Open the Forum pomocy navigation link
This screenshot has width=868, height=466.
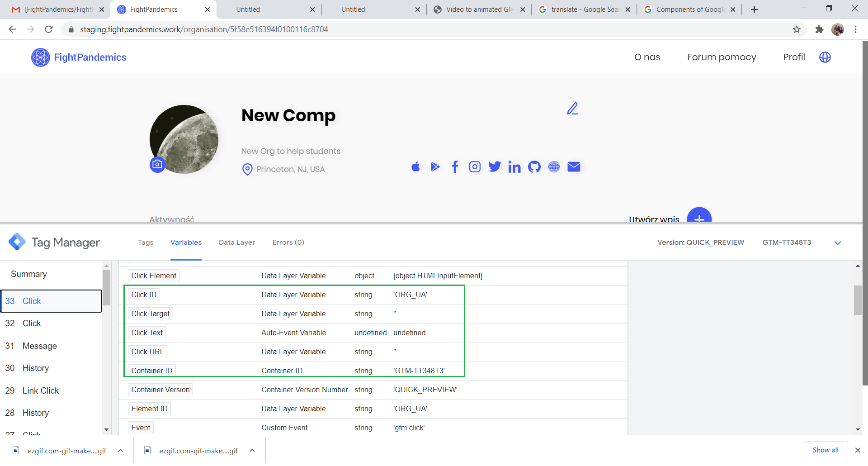(x=722, y=57)
